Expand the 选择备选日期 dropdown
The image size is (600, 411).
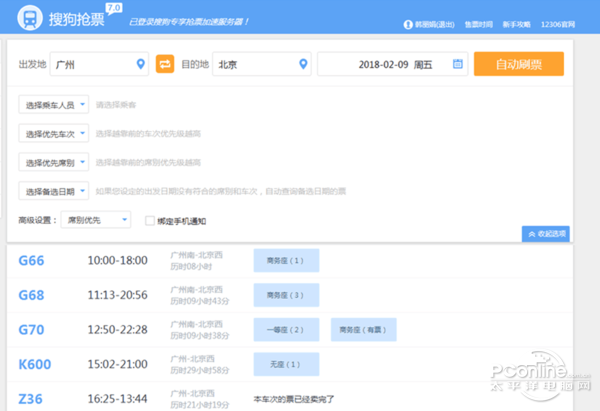(54, 190)
